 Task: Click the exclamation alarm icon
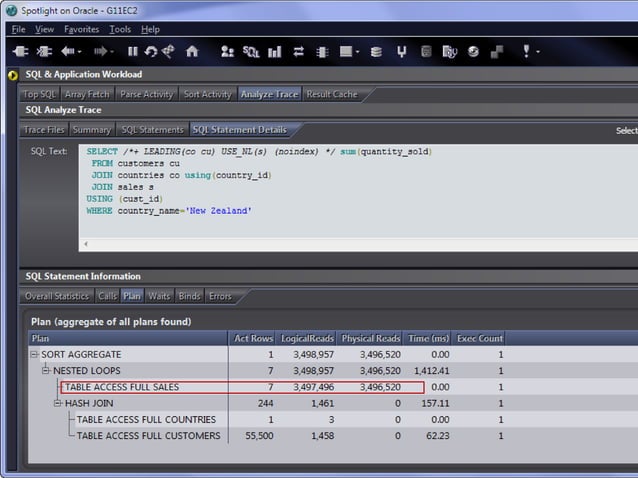pos(526,51)
